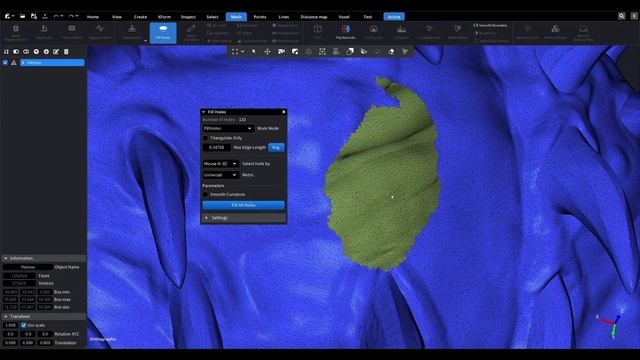Click the open file icon in the title bar
640x360 pixels.
pos(22,16)
